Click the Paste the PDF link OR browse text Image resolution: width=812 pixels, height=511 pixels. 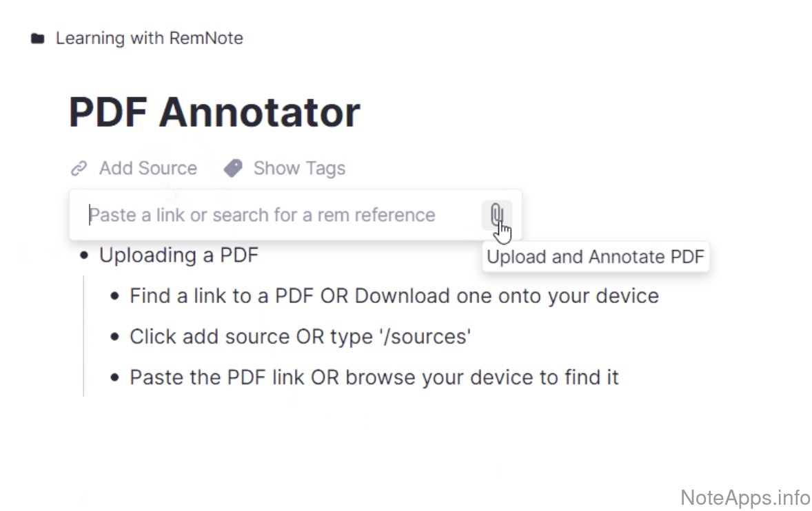click(374, 377)
